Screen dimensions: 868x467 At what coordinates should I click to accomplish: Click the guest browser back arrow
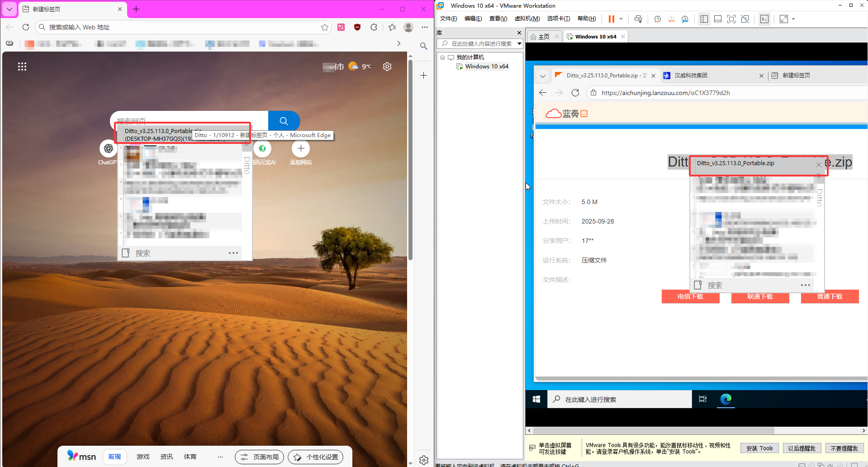[x=543, y=93]
